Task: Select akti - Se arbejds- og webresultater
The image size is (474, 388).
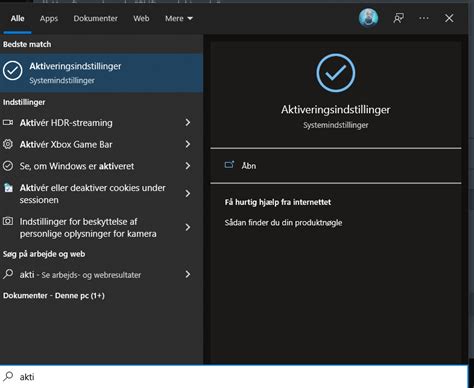Action: pos(101,274)
